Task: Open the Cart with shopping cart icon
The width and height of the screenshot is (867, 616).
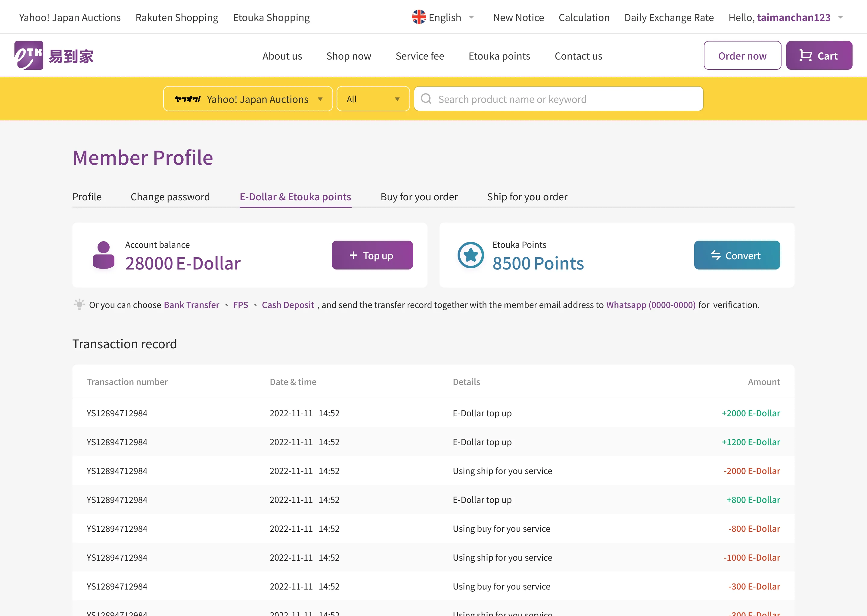Action: pos(819,55)
